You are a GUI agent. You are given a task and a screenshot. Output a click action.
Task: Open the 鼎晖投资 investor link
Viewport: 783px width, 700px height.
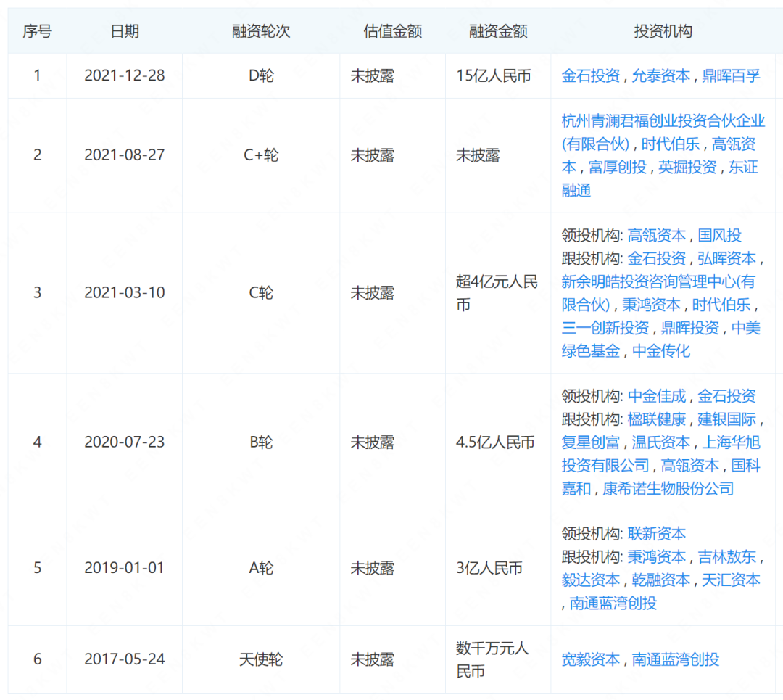[690, 329]
